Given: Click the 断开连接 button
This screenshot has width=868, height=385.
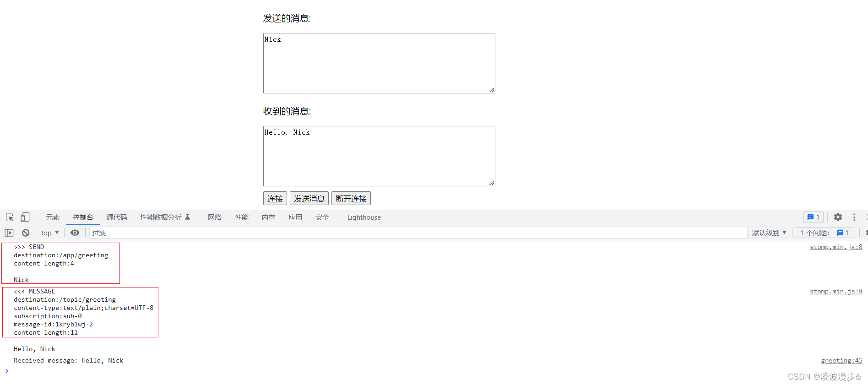Looking at the screenshot, I should 351,198.
